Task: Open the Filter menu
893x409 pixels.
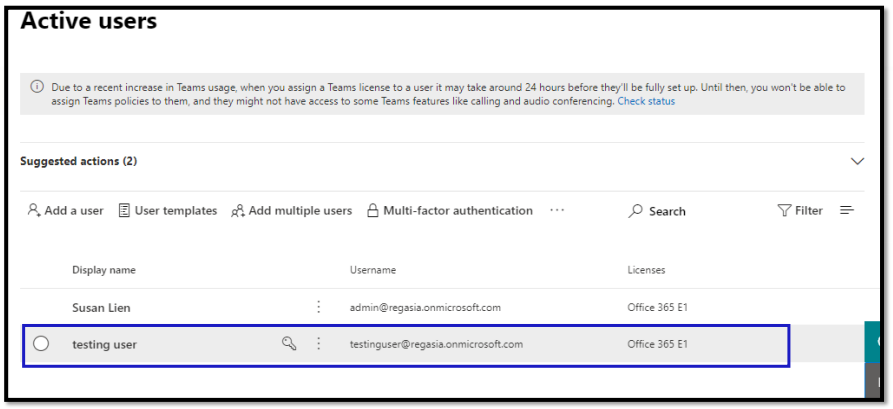Action: (x=800, y=211)
